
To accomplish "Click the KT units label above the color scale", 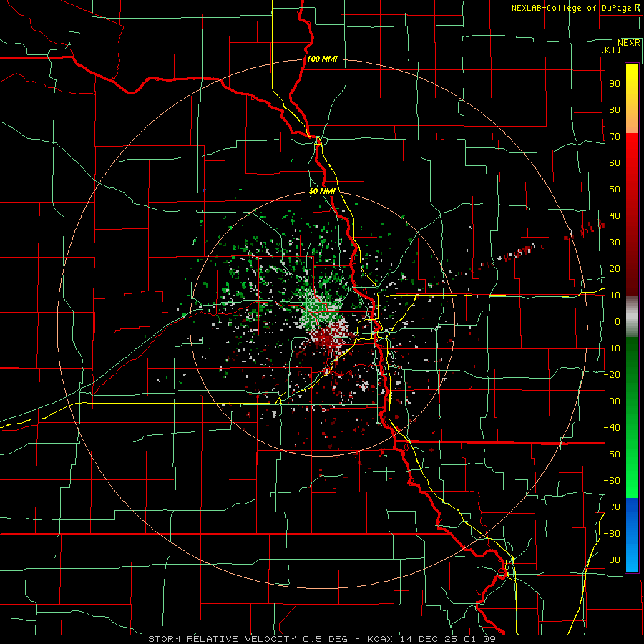I will pos(611,49).
